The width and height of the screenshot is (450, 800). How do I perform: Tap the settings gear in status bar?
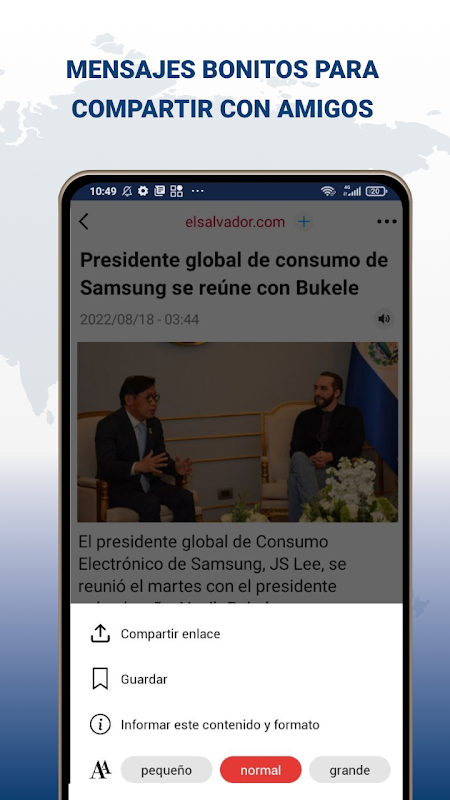143,191
